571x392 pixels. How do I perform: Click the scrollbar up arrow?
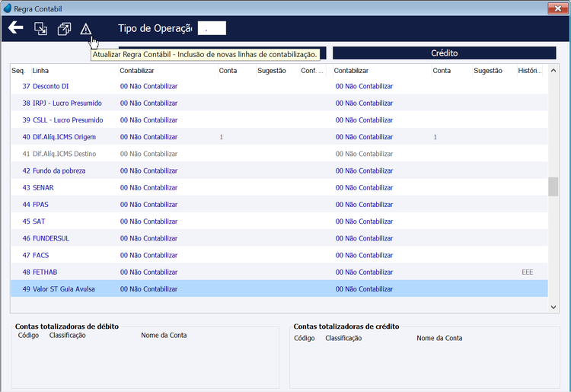click(553, 71)
